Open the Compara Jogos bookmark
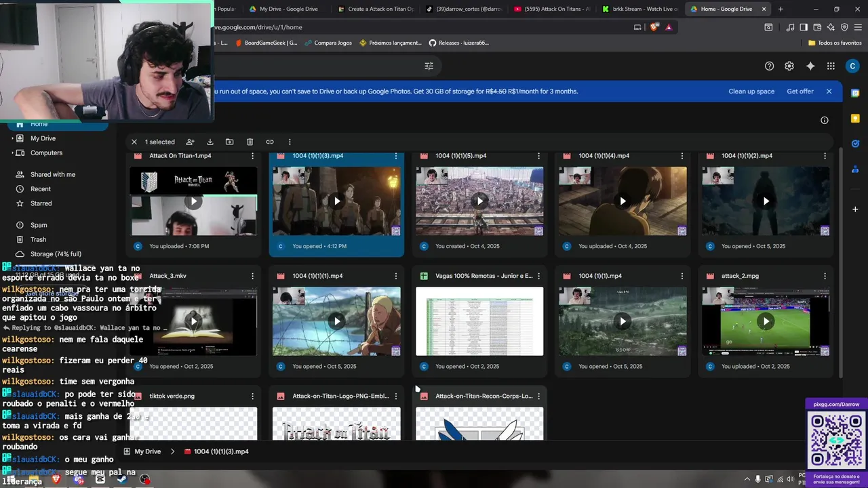Screen dimensions: 868x488 (328, 43)
